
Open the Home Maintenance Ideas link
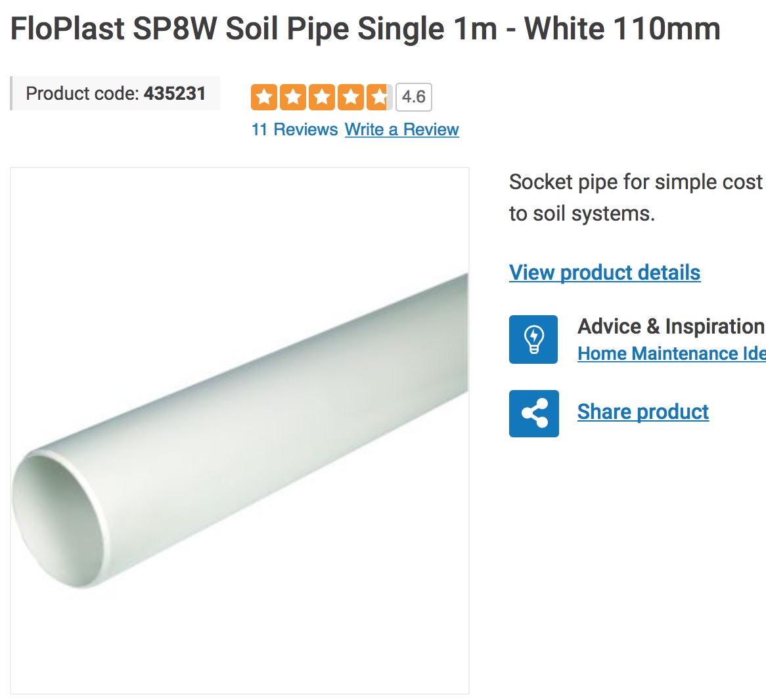(x=671, y=354)
